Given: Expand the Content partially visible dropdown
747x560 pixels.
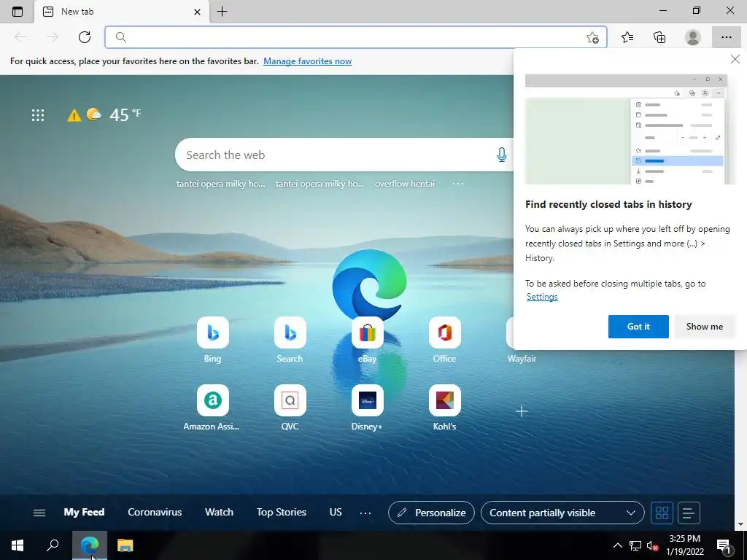Looking at the screenshot, I should [562, 513].
